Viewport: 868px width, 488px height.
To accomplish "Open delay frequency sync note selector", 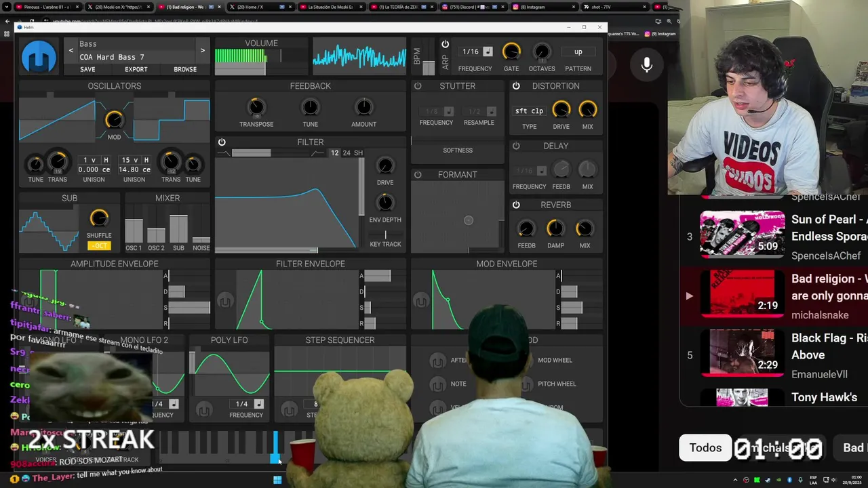I will tap(541, 171).
